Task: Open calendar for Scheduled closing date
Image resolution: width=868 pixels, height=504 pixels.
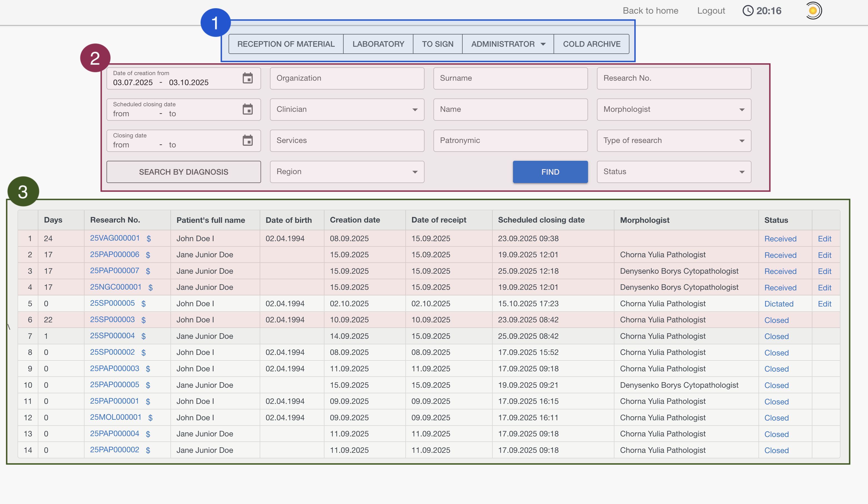Action: [x=247, y=109]
